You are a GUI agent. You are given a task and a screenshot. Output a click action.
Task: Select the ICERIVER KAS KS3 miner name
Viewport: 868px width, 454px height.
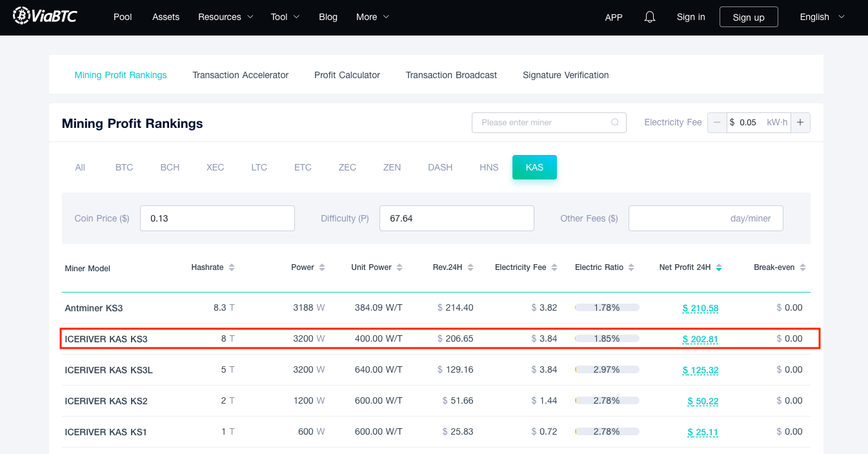coord(106,339)
